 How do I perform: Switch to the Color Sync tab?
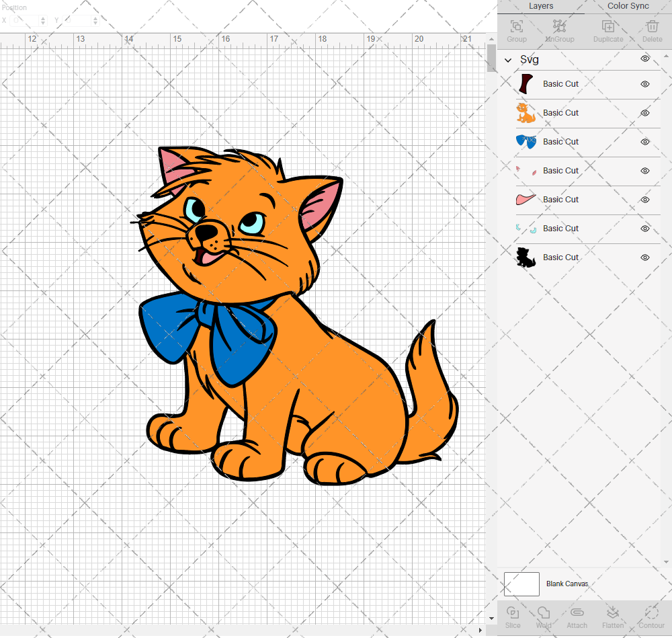pyautogui.click(x=628, y=6)
